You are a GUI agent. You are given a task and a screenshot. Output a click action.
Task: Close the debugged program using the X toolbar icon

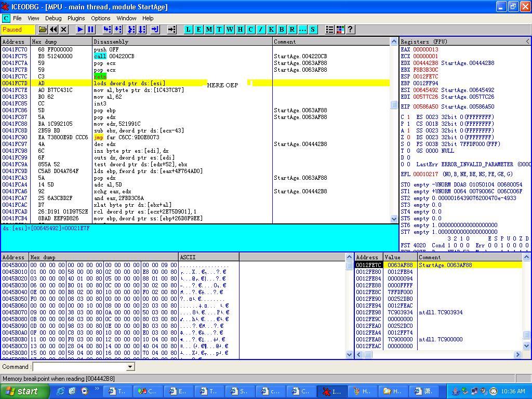pyautogui.click(x=64, y=30)
